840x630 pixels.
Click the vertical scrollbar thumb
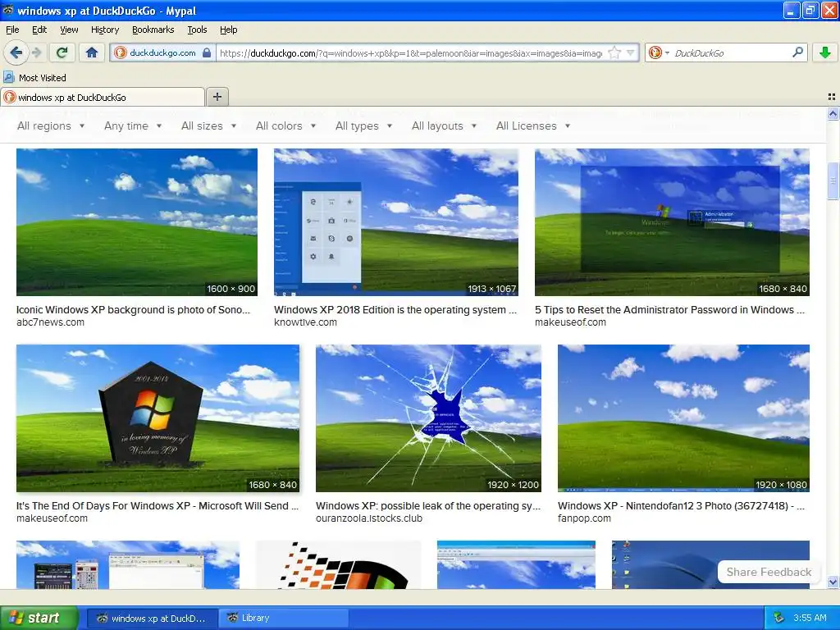[x=833, y=180]
